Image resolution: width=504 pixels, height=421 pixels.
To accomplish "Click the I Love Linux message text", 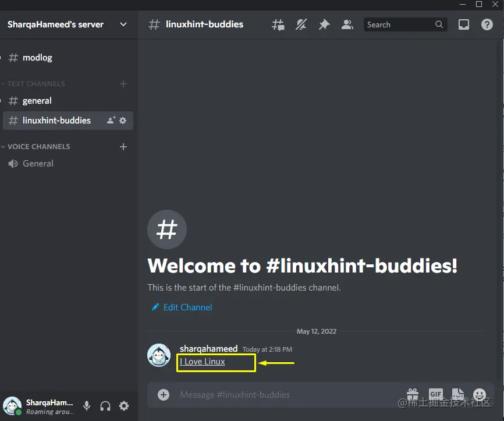I will pyautogui.click(x=202, y=362).
